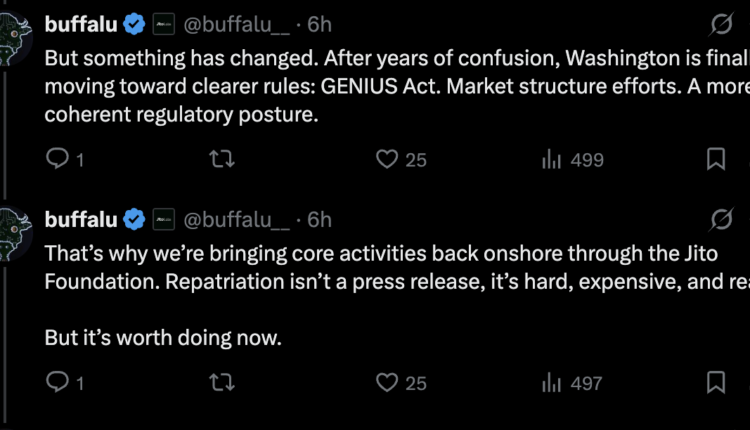Reply to the Jito Foundation tweet
750x430 pixels.
(58, 382)
